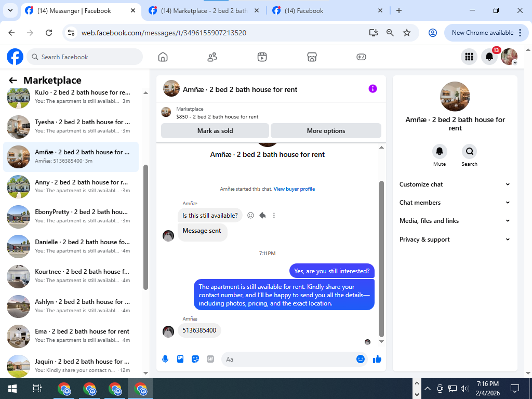View site information icon in address bar
This screenshot has height=399, width=532.
click(x=71, y=33)
